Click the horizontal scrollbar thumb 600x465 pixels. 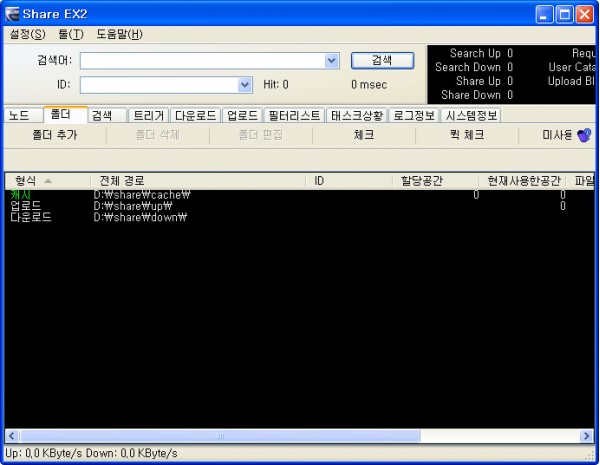click(x=220, y=436)
